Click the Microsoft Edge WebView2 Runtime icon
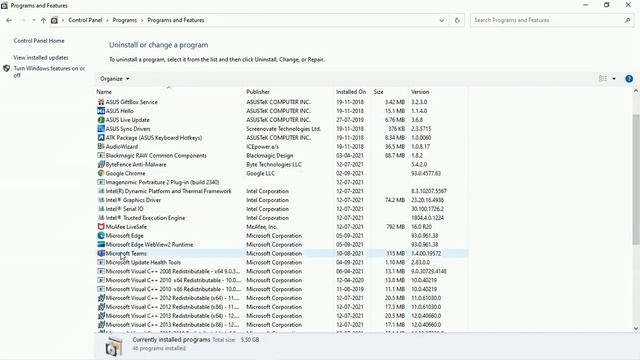This screenshot has height=360, width=640. click(x=101, y=244)
